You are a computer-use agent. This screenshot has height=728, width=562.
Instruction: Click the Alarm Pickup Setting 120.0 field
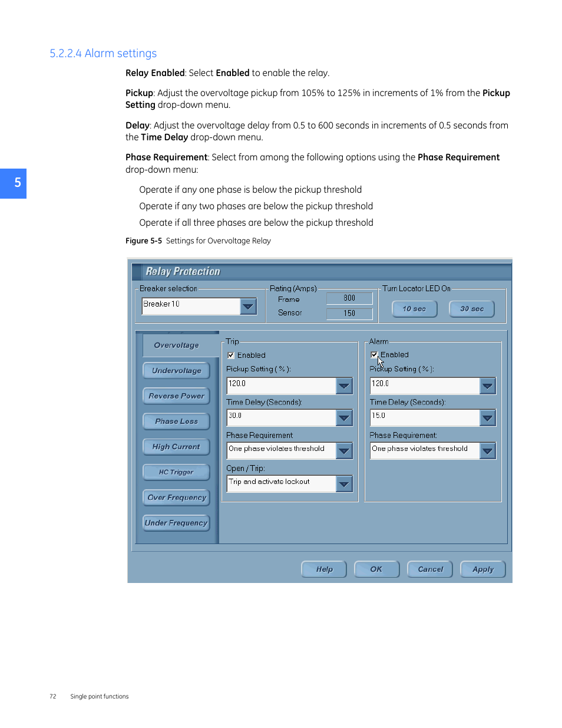tap(425, 386)
